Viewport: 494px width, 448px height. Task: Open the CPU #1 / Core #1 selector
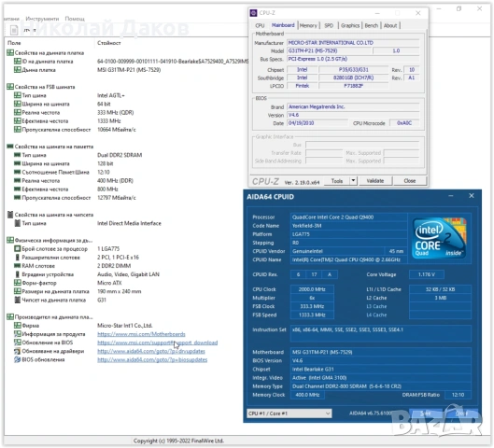click(x=289, y=413)
